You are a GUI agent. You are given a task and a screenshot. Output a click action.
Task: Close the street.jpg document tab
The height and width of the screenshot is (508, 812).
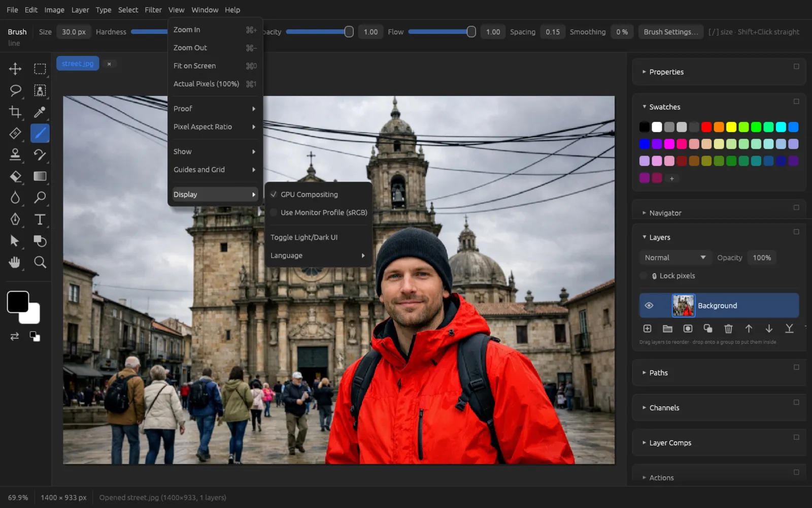109,63
